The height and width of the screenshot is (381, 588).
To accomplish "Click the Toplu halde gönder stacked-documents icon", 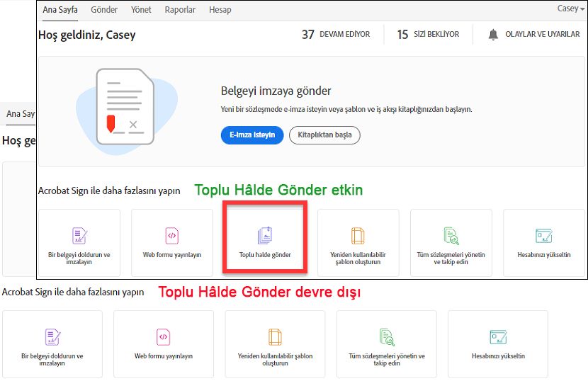I will click(265, 236).
